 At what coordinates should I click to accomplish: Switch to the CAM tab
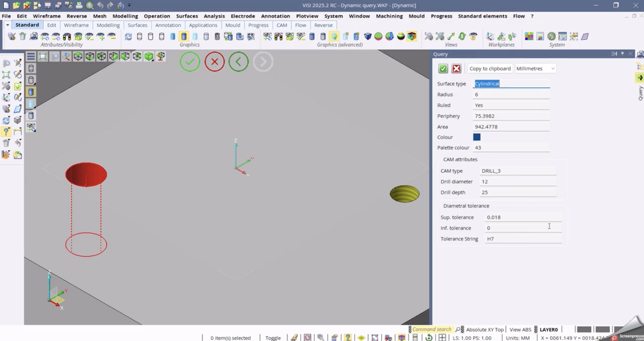[282, 25]
